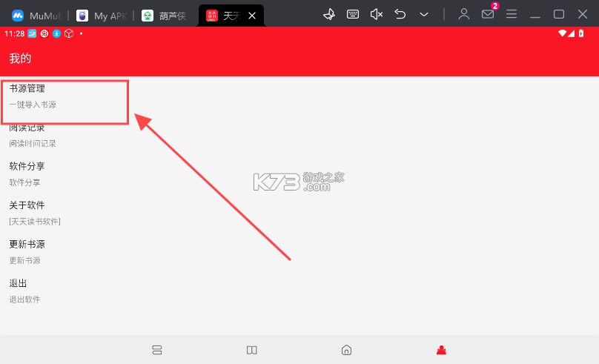Image resolution: width=599 pixels, height=364 pixels.
Task: Click the cube notification icon in status bar
Action: (x=69, y=33)
